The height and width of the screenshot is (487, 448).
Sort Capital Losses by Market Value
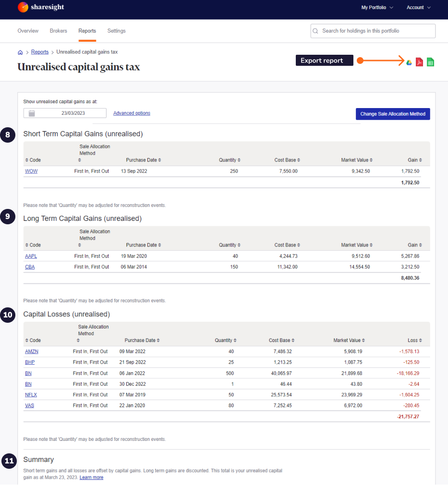pyautogui.click(x=349, y=341)
